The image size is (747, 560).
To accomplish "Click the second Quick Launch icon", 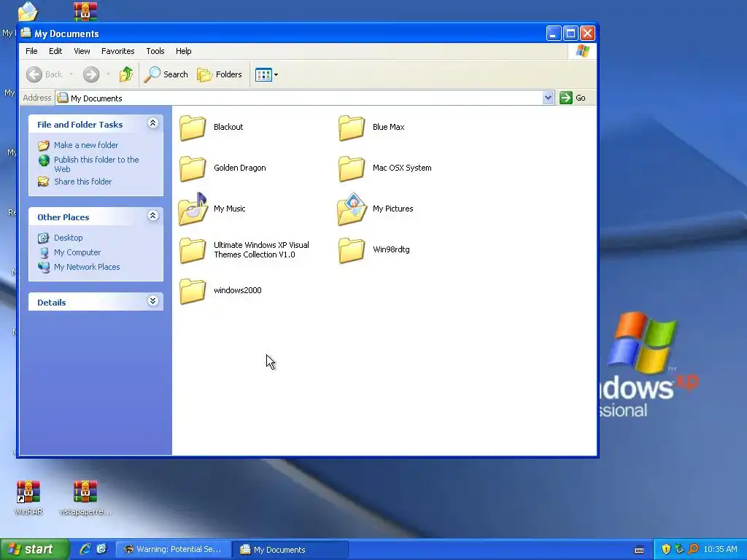I will (x=102, y=550).
